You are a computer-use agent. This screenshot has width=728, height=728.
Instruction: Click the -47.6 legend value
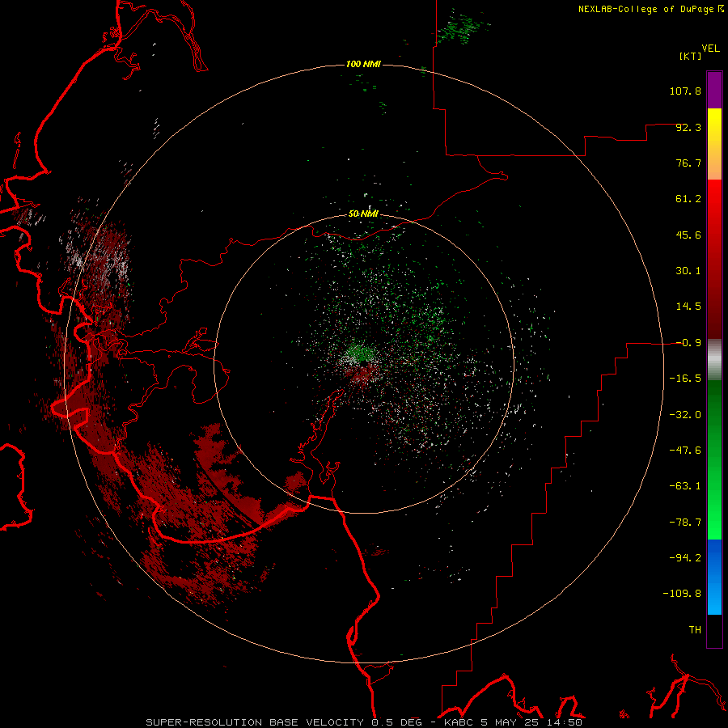coord(685,451)
